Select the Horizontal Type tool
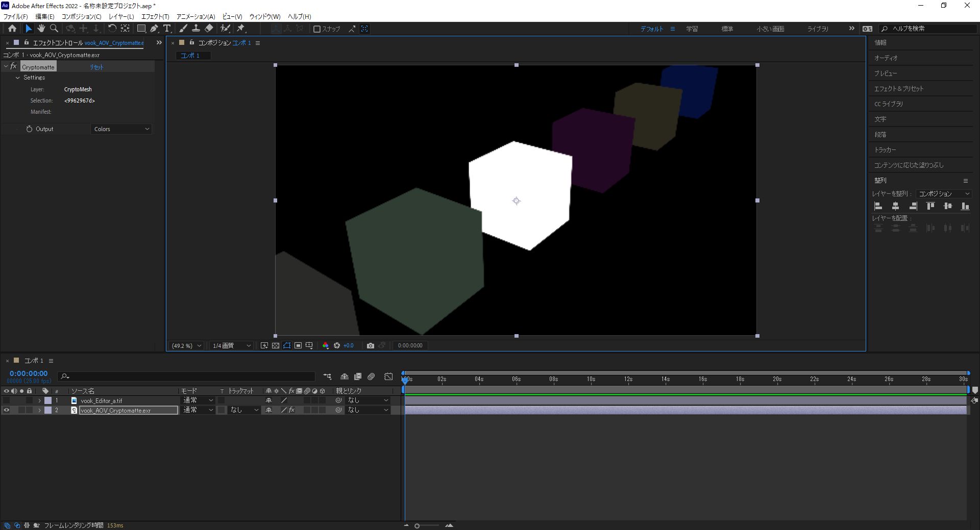Viewport: 980px width, 530px height. (x=167, y=29)
